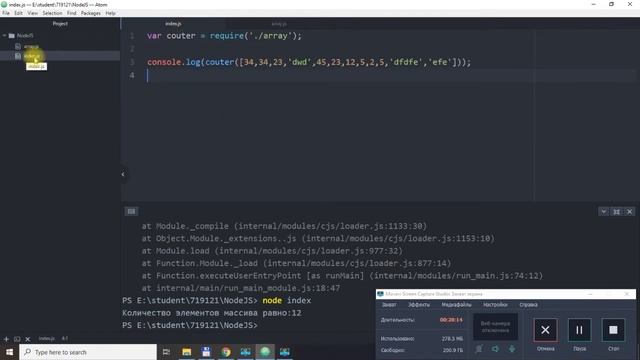Click the terminal keyboard input icon

pyautogui.click(x=131, y=211)
